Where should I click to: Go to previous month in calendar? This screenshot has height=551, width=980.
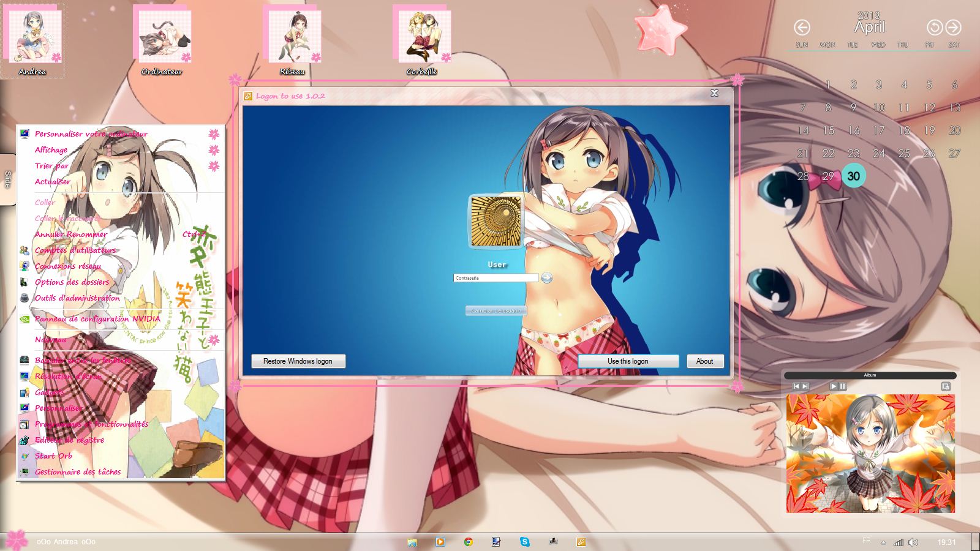802,28
